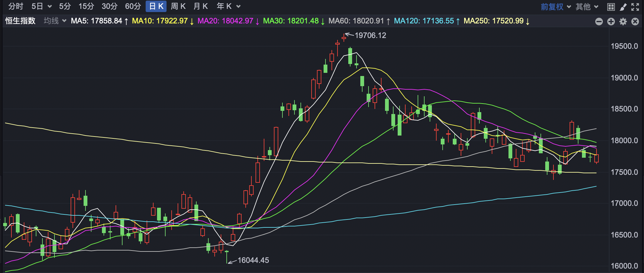
Task: Open the 前复权 adjustment dropdown
Action: click(x=556, y=7)
